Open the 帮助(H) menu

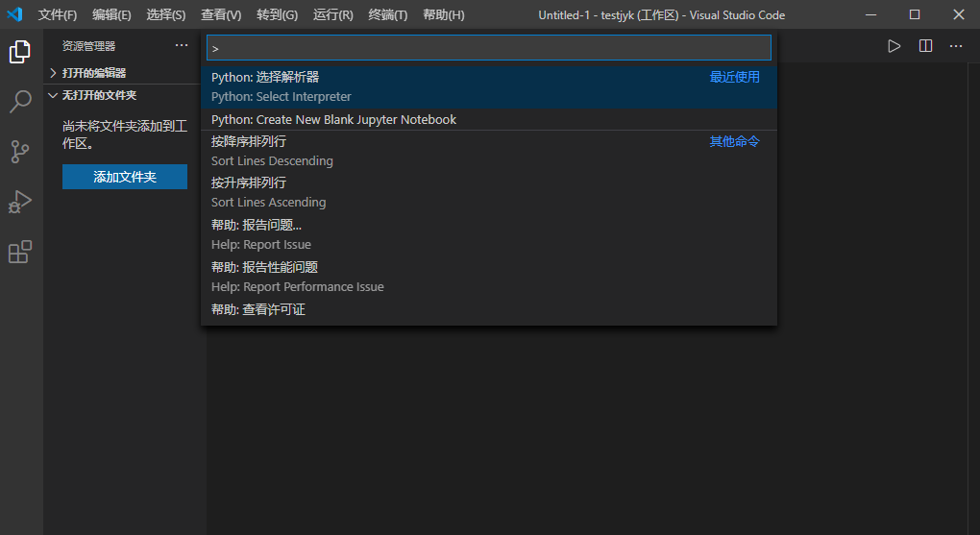[x=444, y=15]
